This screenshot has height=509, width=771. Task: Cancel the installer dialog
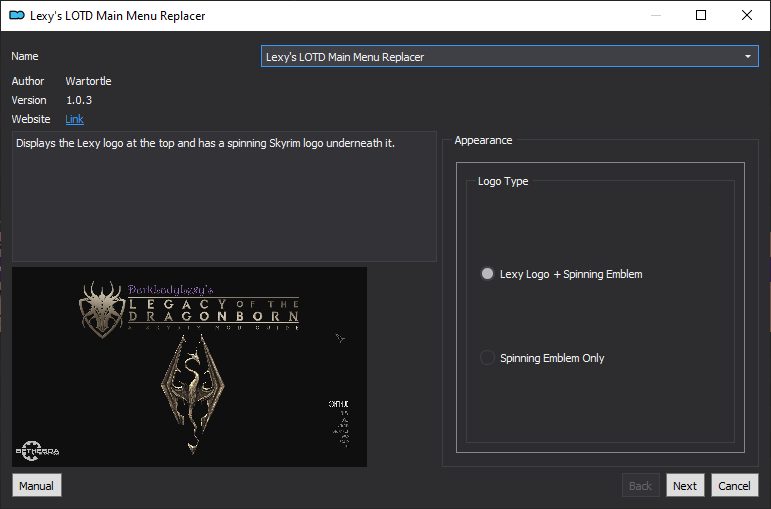(734, 485)
